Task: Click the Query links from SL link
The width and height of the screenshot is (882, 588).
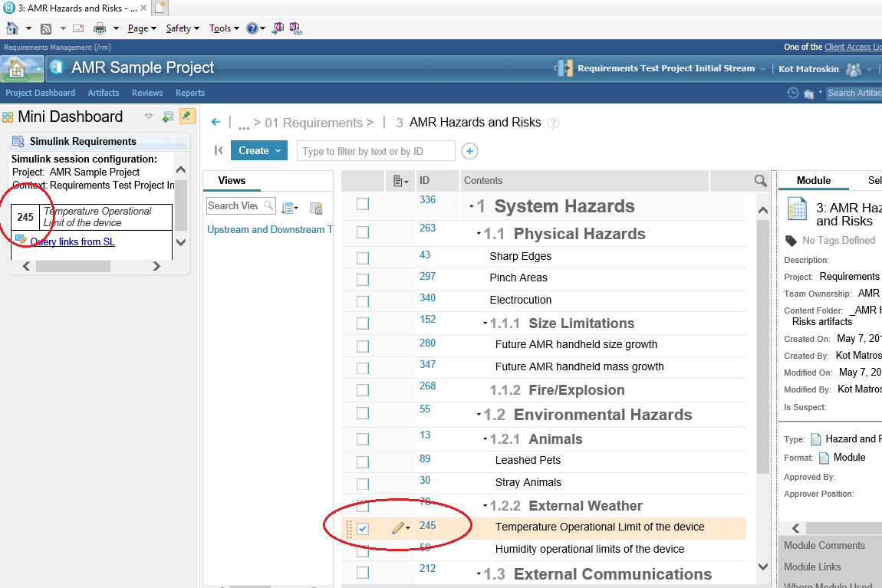Action: 73,241
